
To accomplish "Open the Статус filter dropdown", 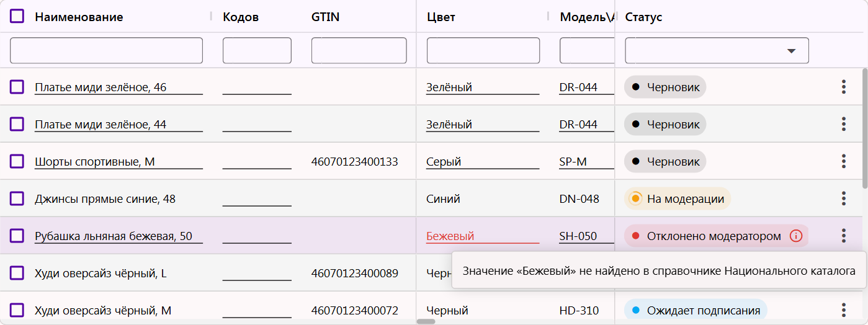I will point(717,50).
